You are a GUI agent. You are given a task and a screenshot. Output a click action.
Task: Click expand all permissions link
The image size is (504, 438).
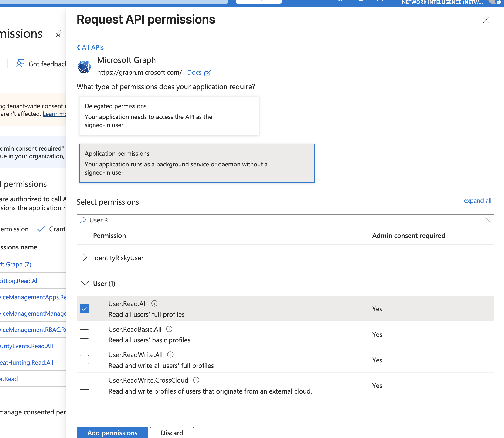tap(477, 201)
